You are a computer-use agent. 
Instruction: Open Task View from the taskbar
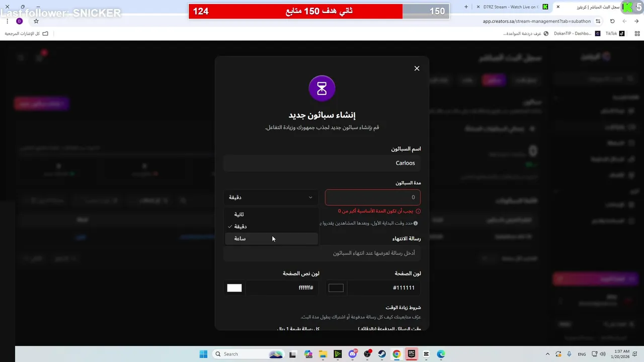pos(293,354)
